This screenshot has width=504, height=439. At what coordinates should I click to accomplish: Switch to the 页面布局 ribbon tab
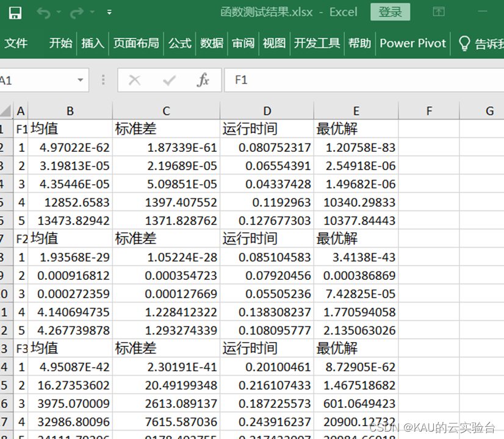click(136, 43)
